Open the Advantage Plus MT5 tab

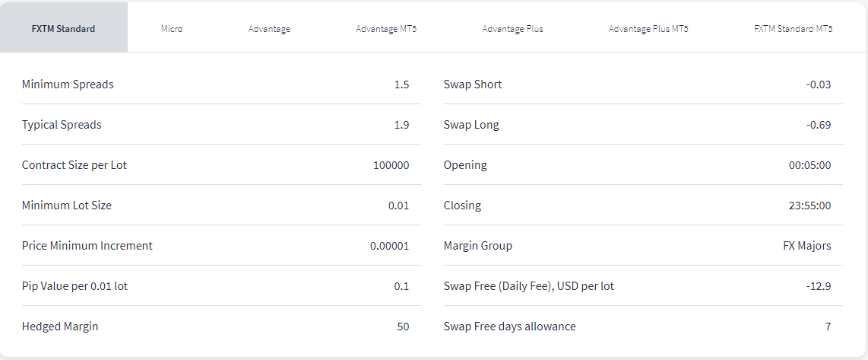(x=648, y=29)
